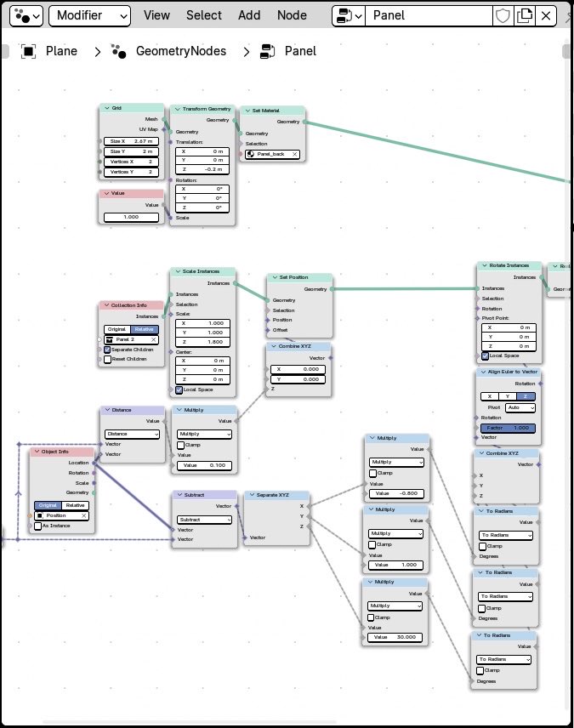Toggle Local Space in Scale Instances node

click(179, 390)
